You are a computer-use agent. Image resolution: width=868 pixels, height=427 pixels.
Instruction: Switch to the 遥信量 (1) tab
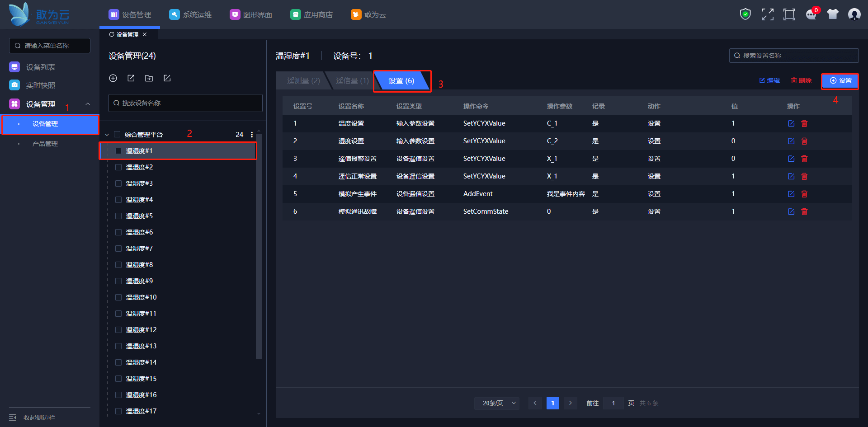pos(352,80)
